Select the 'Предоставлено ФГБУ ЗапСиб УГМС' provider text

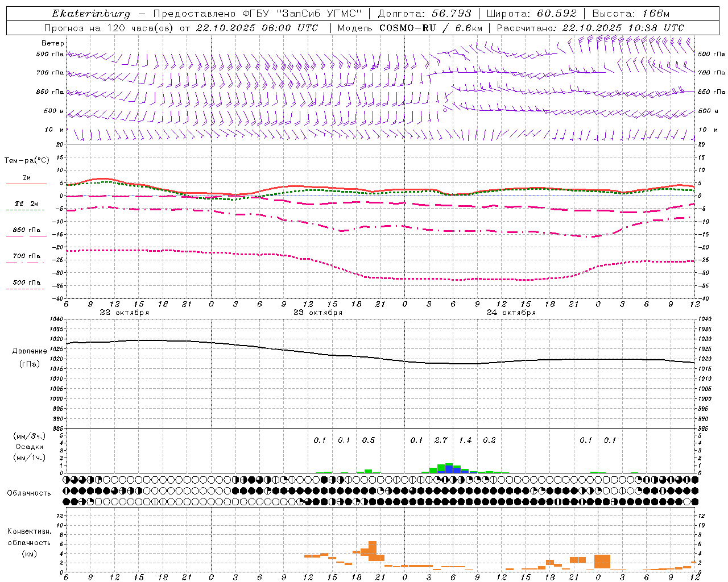coord(259,14)
